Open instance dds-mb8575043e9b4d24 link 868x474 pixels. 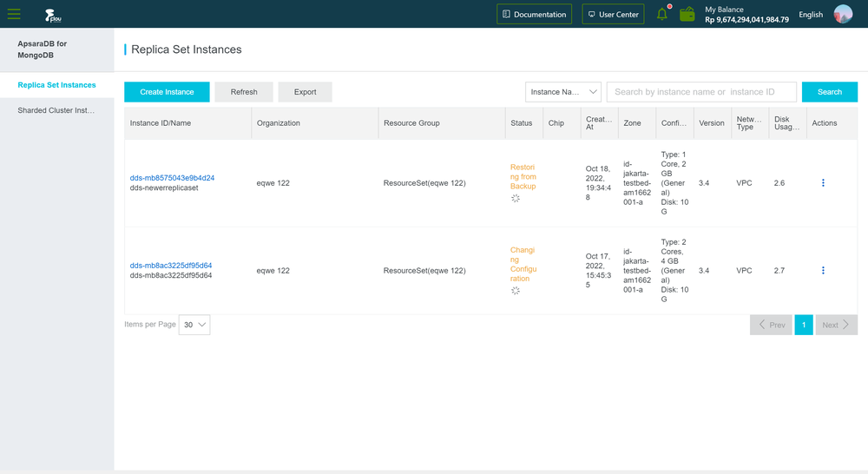coord(172,178)
